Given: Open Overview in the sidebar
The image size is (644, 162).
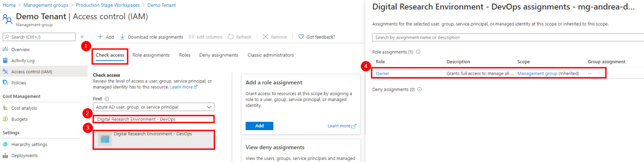Looking at the screenshot, I should tap(20, 50).
